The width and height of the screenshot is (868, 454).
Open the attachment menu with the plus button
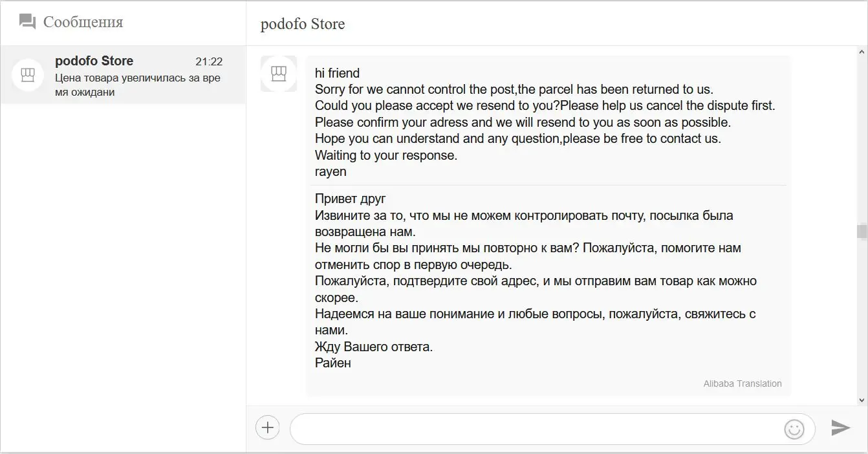point(267,427)
